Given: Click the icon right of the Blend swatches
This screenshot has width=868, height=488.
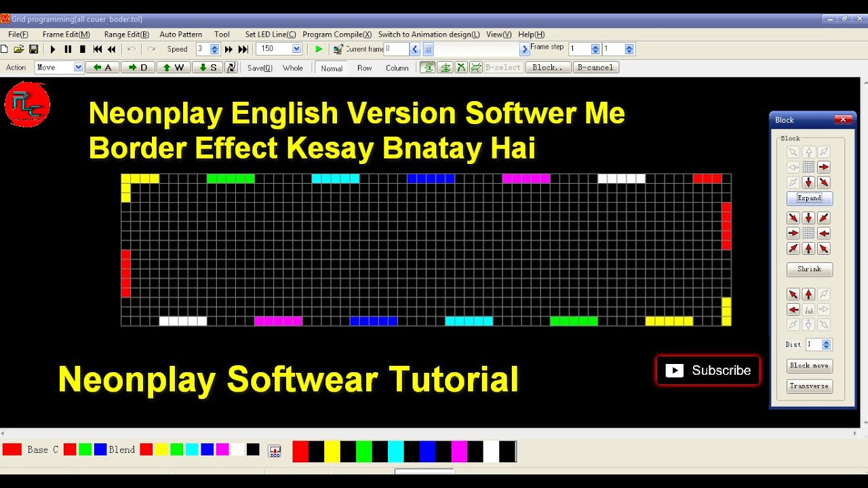Looking at the screenshot, I should pos(275,450).
